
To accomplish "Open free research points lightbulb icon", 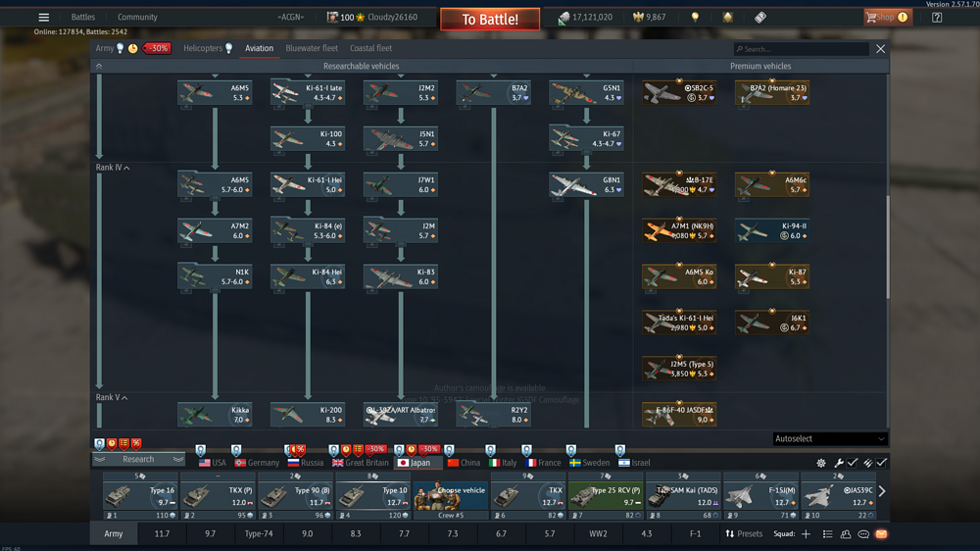I will [x=695, y=18].
